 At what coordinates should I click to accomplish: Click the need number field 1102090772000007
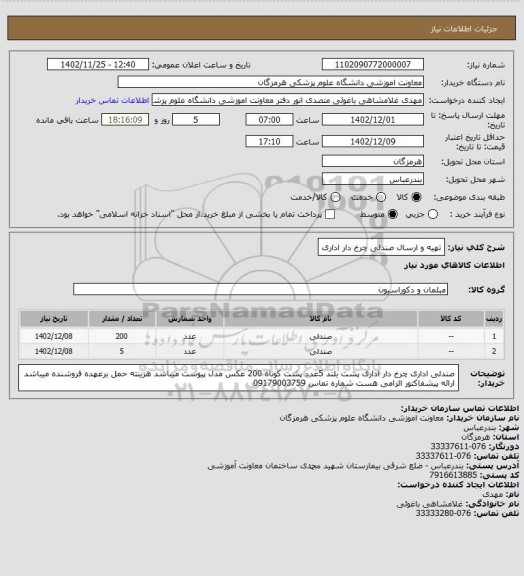pyautogui.click(x=373, y=64)
